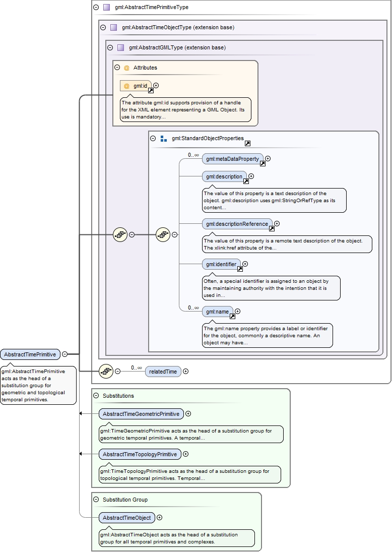Click the gml:identifier annotation text

click(271, 288)
